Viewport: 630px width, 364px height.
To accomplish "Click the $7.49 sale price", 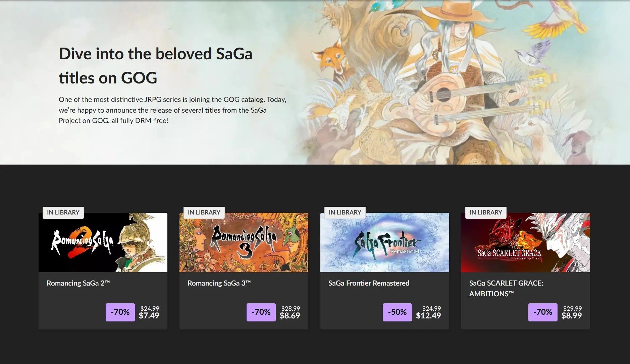I will 149,316.
